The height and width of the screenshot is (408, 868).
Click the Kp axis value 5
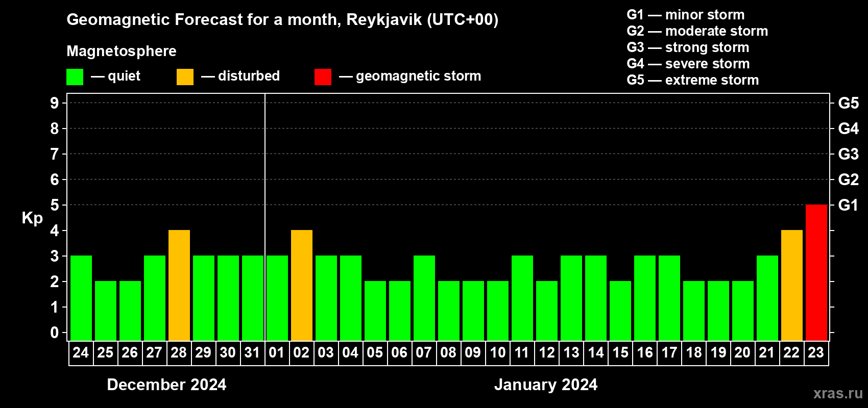click(55, 205)
